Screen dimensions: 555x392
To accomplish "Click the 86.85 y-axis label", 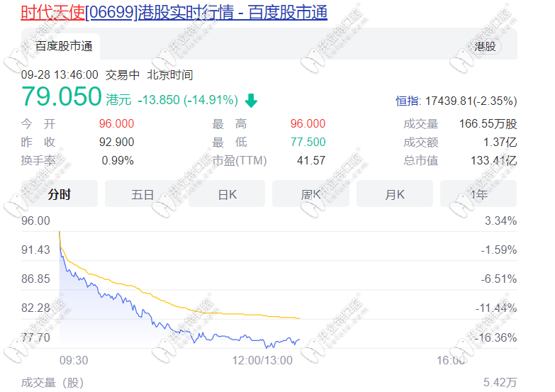I will 35,279.
